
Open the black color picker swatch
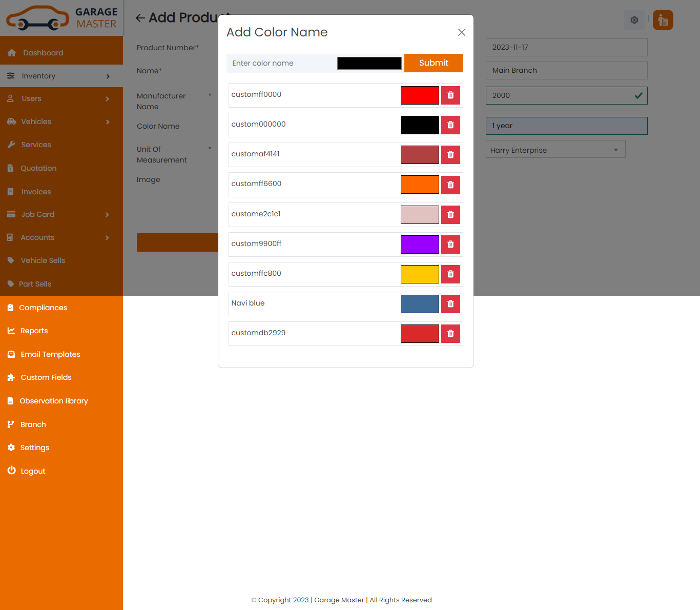[369, 63]
